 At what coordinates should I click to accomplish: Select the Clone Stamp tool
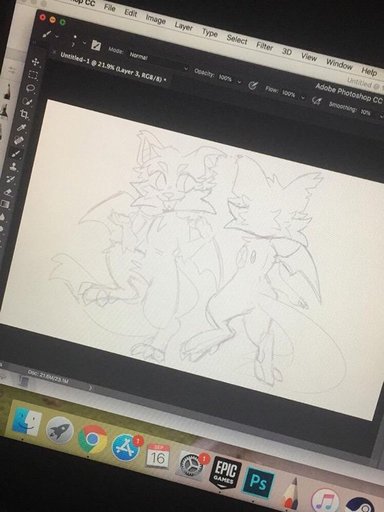tap(14, 166)
